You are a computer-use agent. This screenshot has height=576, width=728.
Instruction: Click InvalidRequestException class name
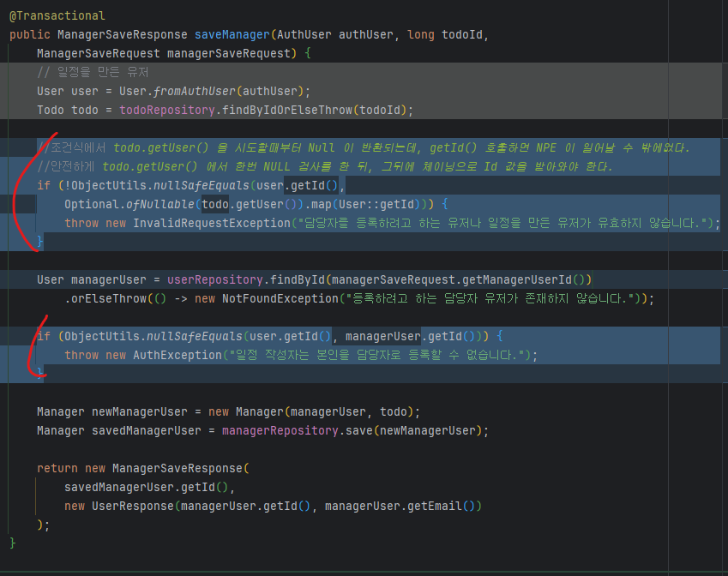(x=212, y=223)
